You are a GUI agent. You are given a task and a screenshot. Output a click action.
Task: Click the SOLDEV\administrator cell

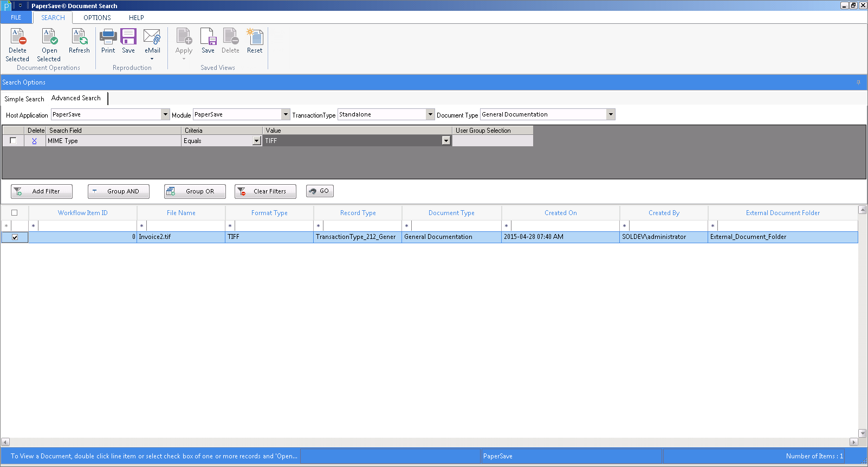click(x=664, y=237)
